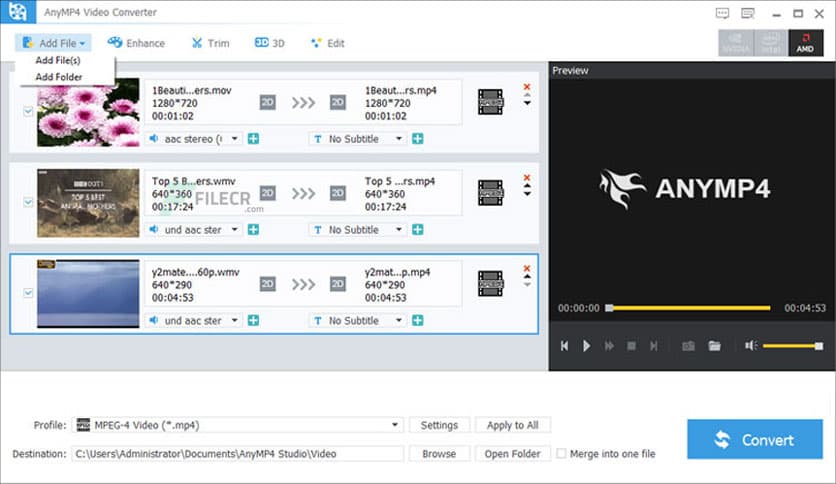Select the flowers video thumbnail

coord(88,112)
